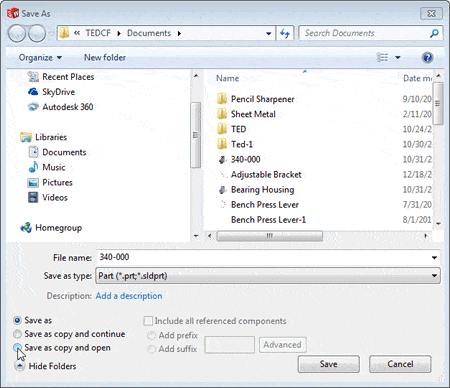
Task: Click the Save button
Action: [x=329, y=364]
